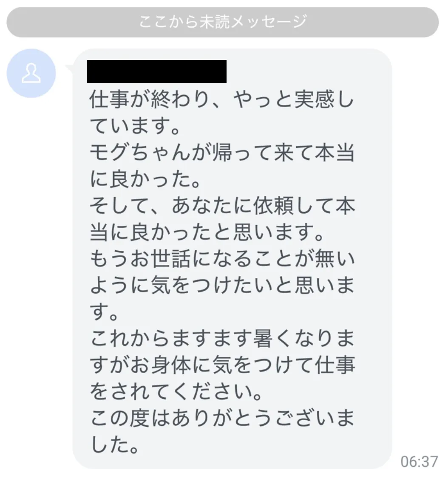This screenshot has width=448, height=487.
Task: Select the final line した。
Action: coord(114,445)
